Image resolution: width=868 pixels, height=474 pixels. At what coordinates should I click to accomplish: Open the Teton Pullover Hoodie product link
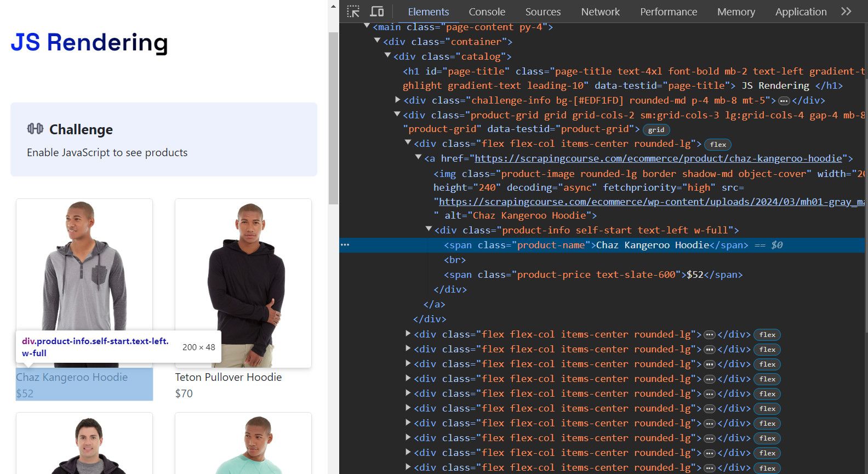point(229,377)
